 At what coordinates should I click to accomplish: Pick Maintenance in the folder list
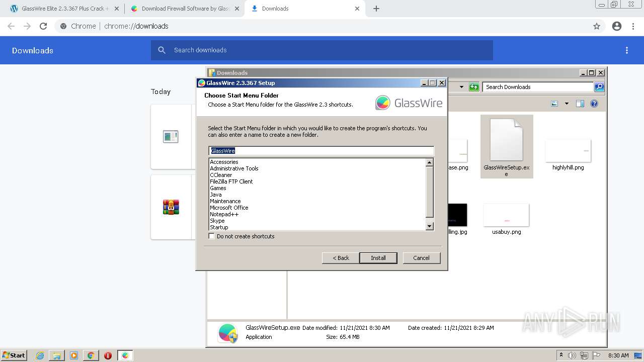tap(225, 201)
